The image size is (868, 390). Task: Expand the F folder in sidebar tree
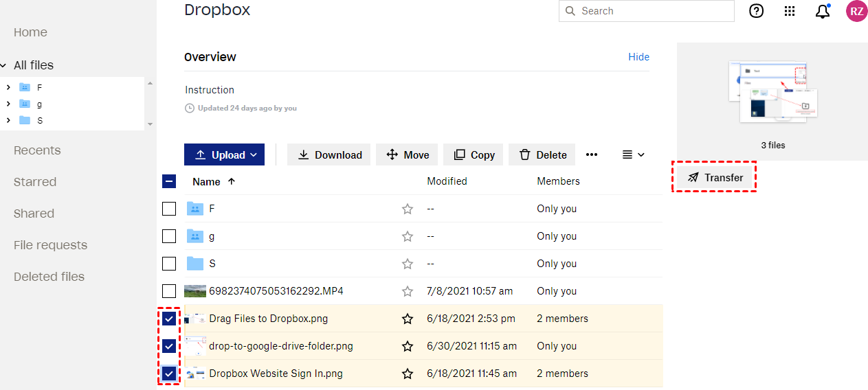(x=8, y=87)
